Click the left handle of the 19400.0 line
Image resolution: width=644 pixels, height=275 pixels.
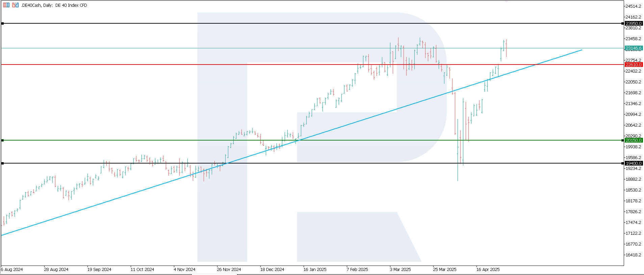[3, 163]
